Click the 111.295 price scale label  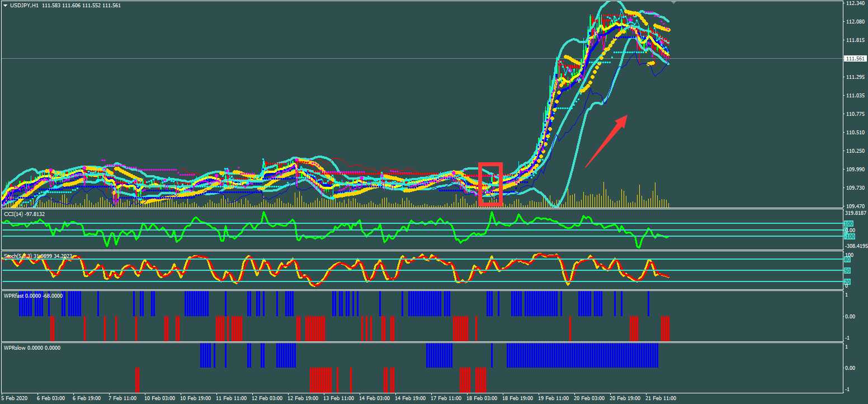(x=855, y=77)
